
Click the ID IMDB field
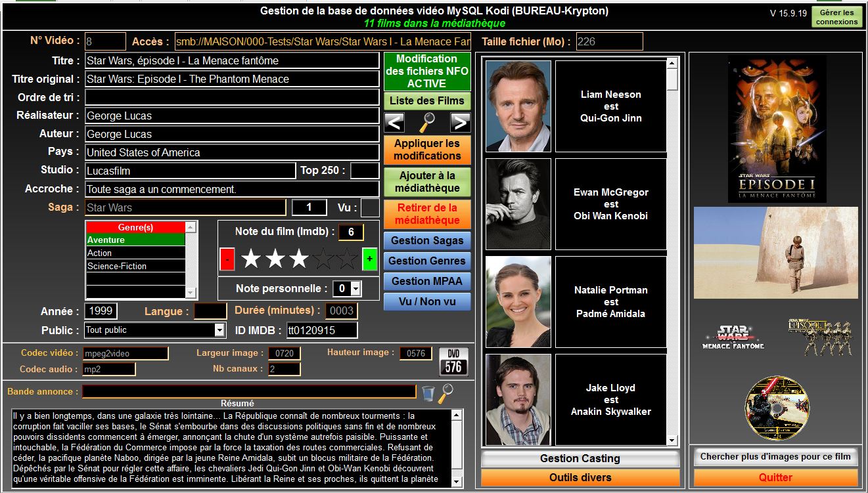[x=322, y=330]
